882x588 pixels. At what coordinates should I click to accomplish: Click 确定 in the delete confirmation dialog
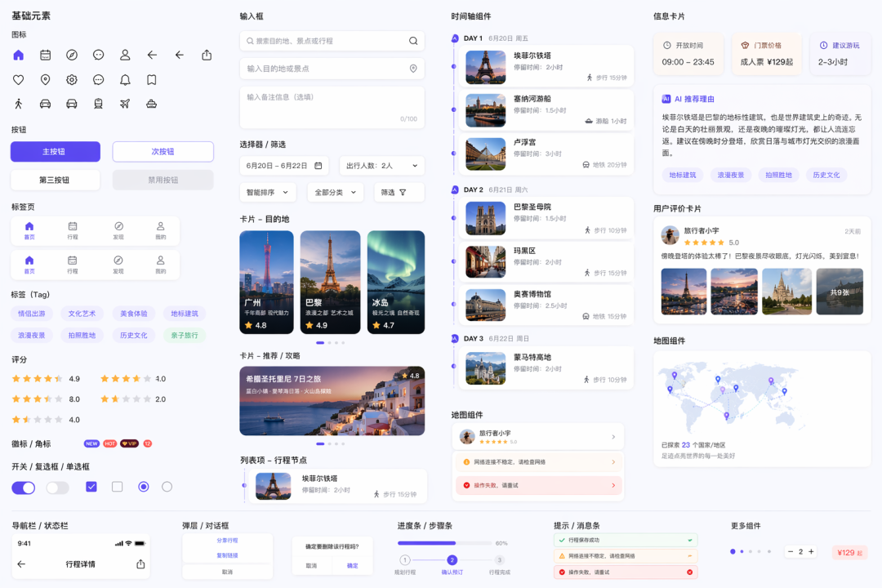[353, 565]
